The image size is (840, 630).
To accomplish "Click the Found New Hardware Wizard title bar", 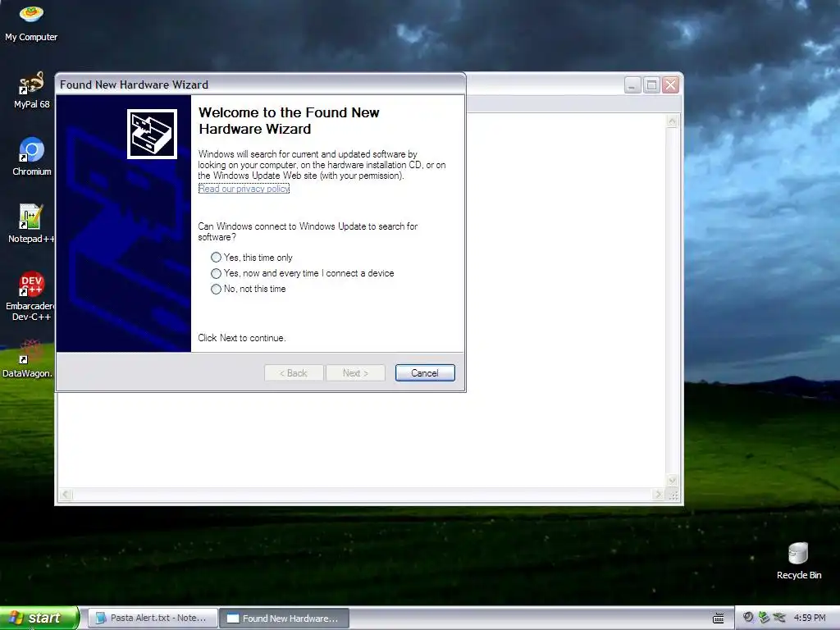I will click(x=260, y=84).
